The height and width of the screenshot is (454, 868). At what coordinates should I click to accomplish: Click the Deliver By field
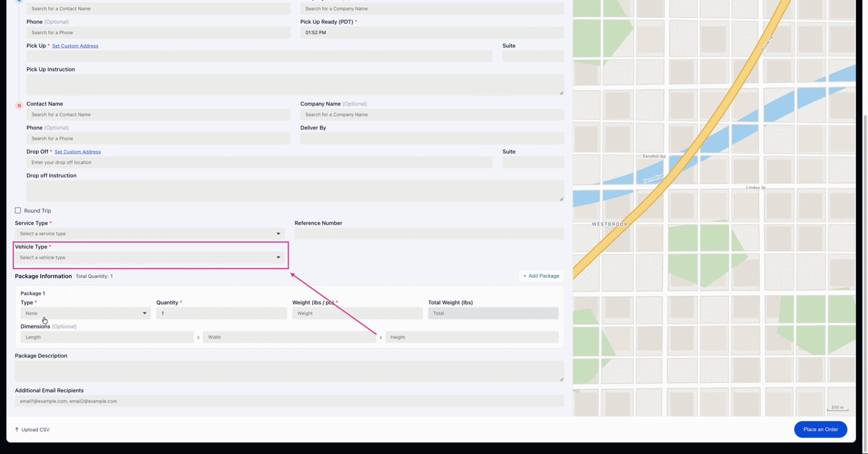tap(432, 138)
